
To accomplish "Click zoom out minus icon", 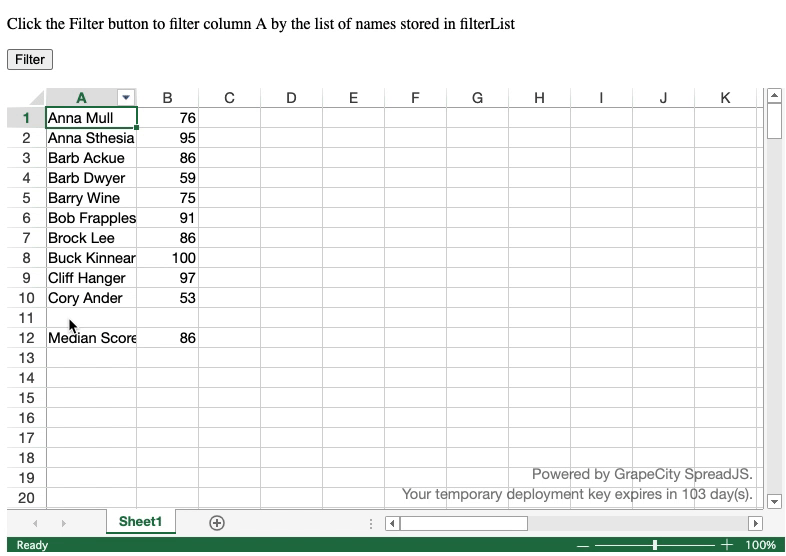I will [582, 545].
